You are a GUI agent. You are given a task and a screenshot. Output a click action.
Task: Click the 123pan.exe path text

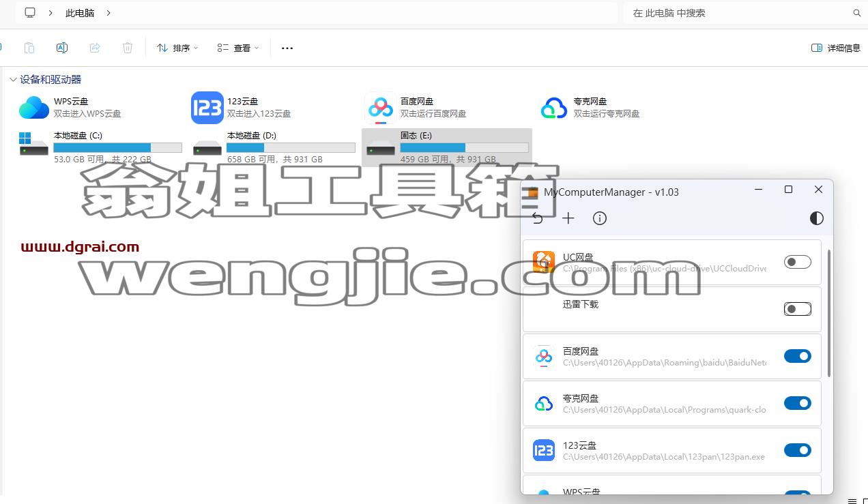tap(664, 457)
